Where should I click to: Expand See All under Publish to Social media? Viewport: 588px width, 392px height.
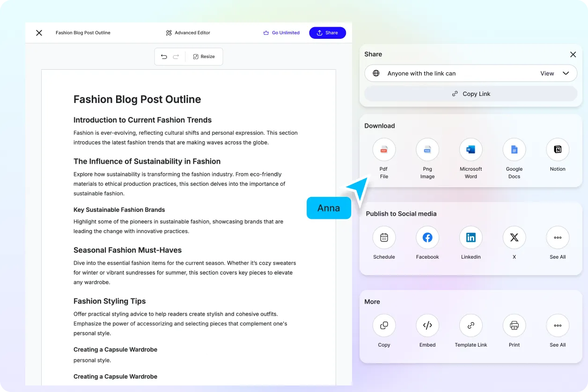click(558, 238)
